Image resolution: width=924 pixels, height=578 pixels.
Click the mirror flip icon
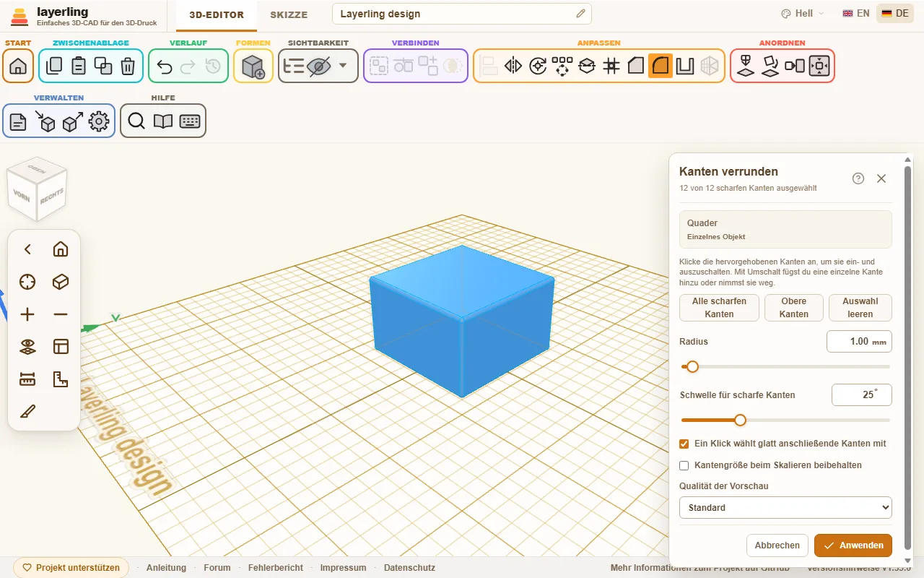click(x=513, y=66)
